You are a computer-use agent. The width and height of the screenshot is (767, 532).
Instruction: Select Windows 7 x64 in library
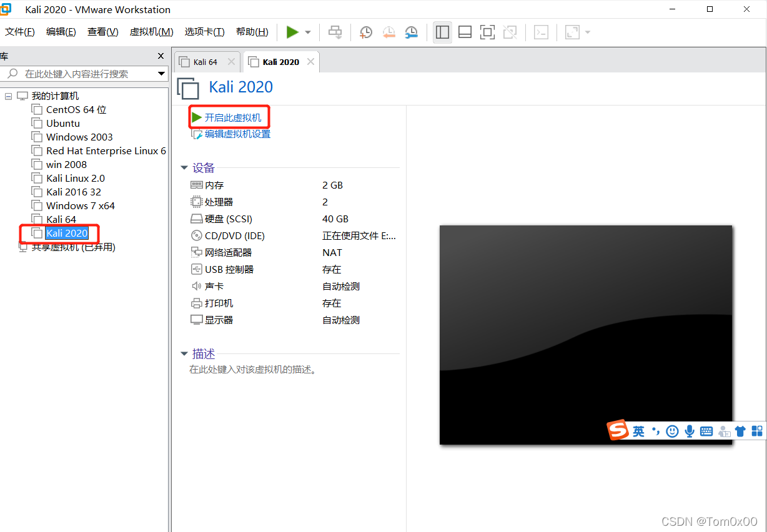[x=81, y=205]
